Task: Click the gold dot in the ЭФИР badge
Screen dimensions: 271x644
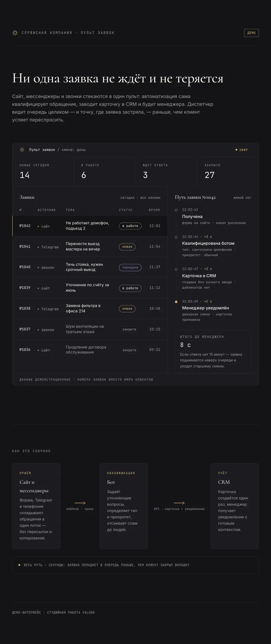Action: click(236, 150)
